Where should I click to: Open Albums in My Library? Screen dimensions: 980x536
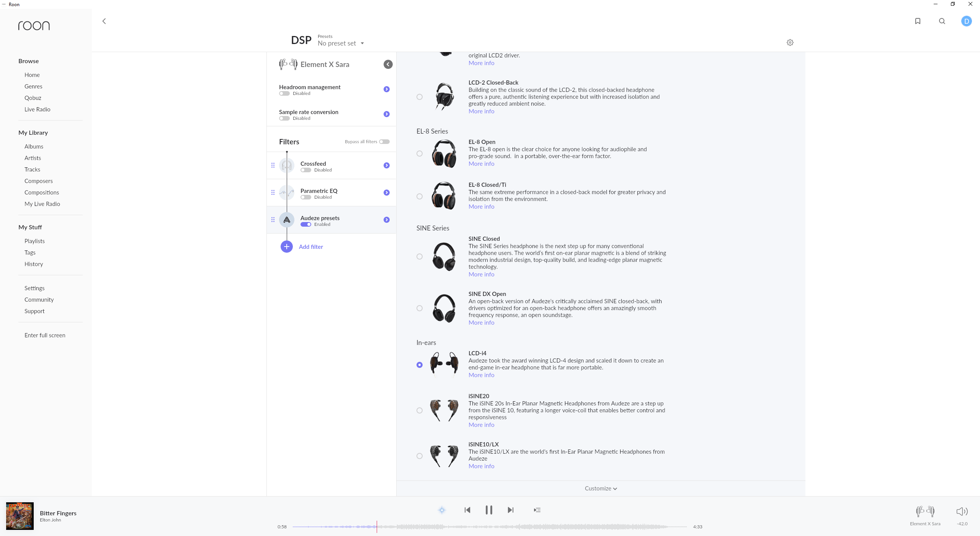34,147
